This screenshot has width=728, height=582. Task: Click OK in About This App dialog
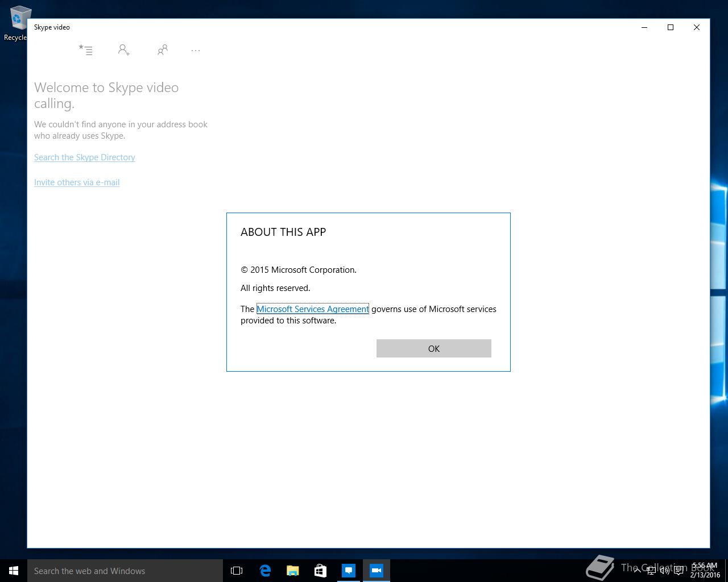(434, 348)
